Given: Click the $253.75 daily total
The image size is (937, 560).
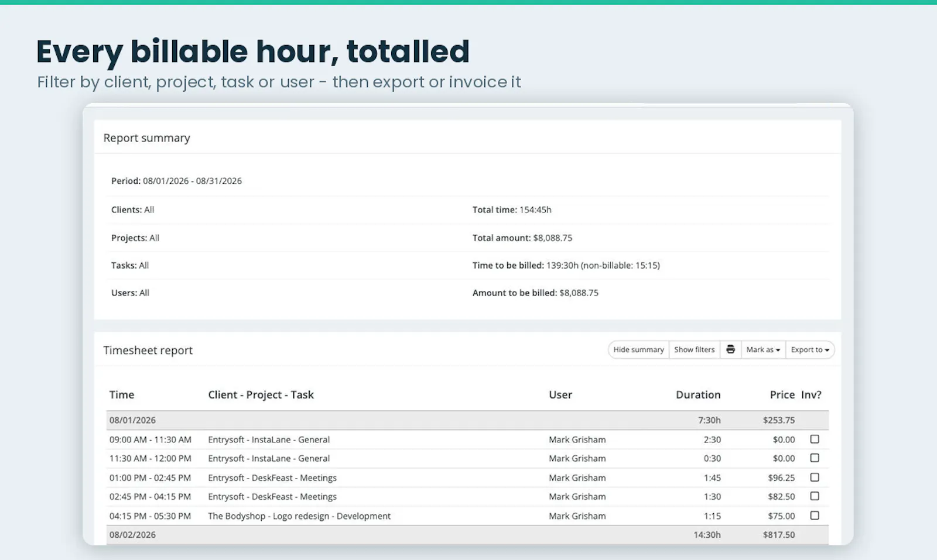Looking at the screenshot, I should click(x=779, y=420).
